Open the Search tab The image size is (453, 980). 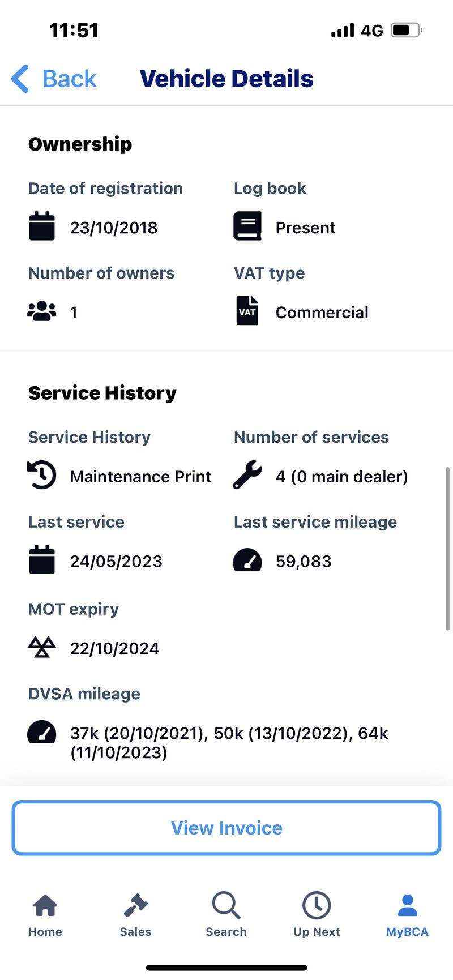tap(226, 915)
